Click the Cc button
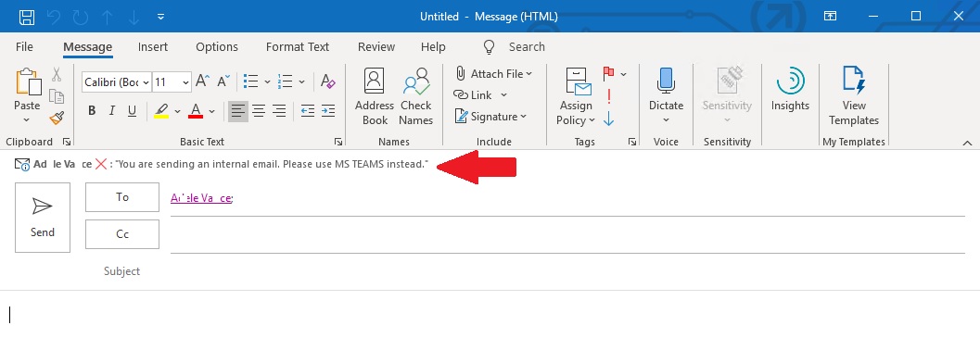 122,234
